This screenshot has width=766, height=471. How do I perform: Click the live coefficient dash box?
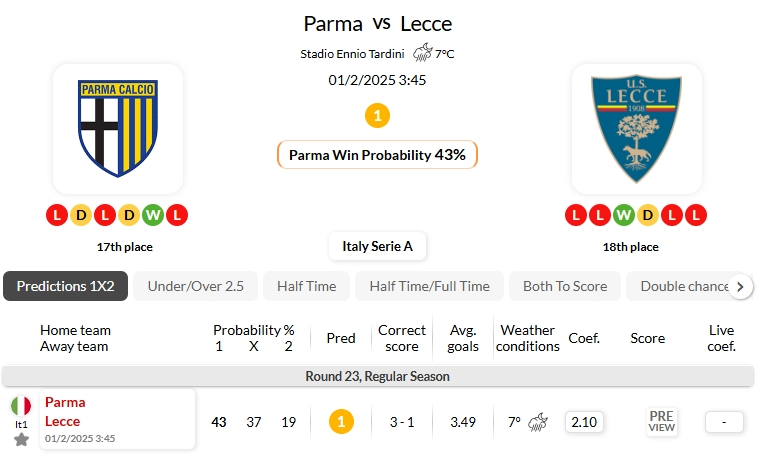(x=723, y=422)
